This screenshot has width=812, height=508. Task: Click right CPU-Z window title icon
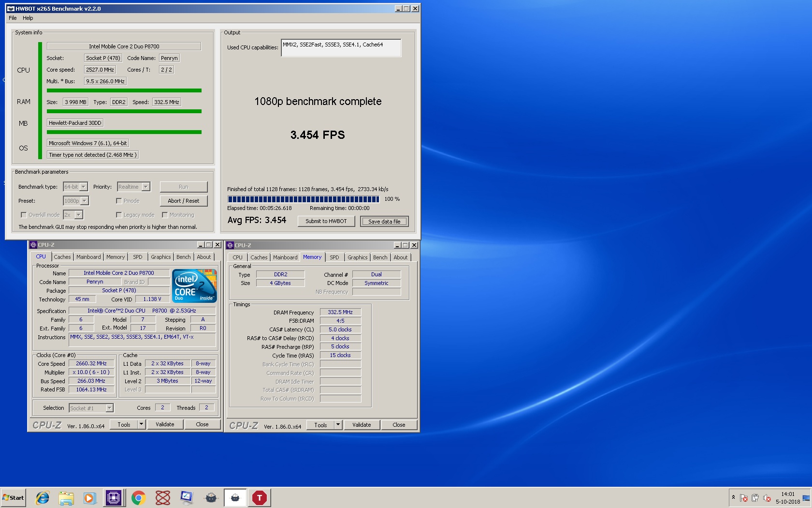point(230,245)
